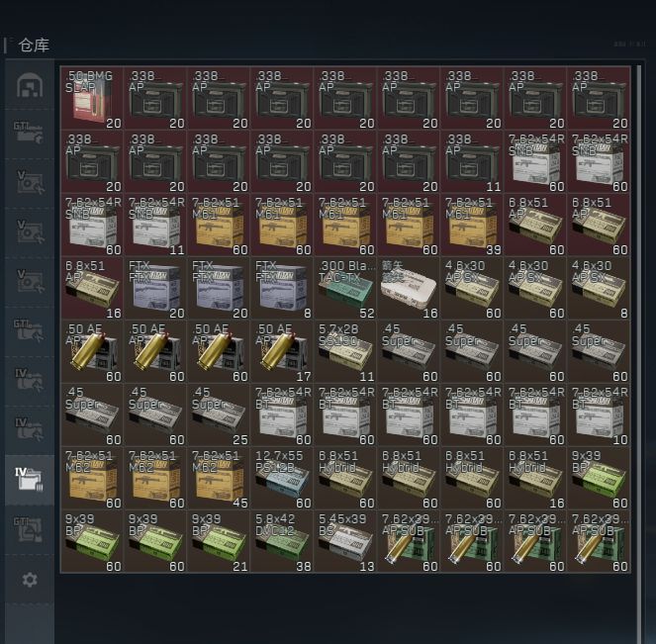Click the 仓库 warehouse title
This screenshot has height=644, width=656.
[34, 45]
